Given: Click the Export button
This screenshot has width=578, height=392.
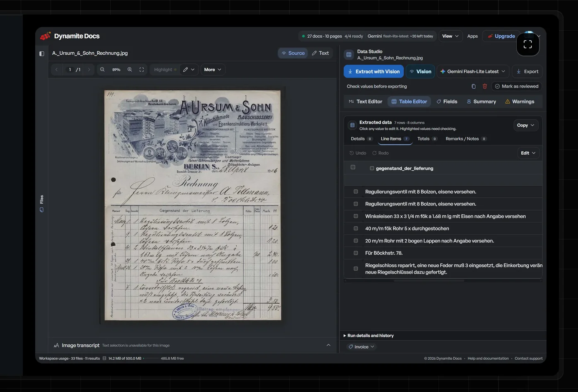Looking at the screenshot, I should pos(527,71).
